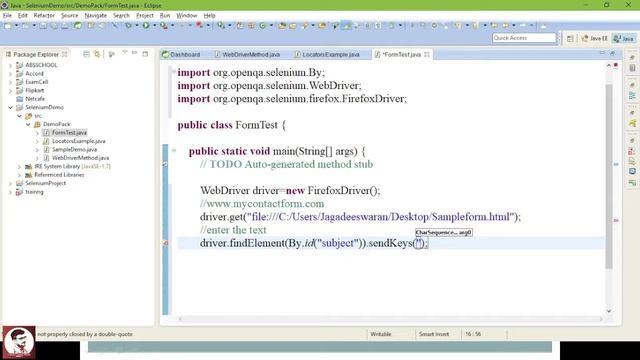Click the editor scroll down arrow
Image resolution: width=640 pixels, height=360 pixels.
point(609,311)
